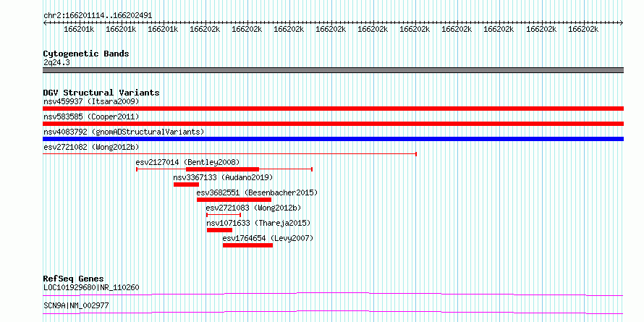644x322 pixels.
Task: Select the esv1764654 (Levy2007) variant bar
Action: click(x=247, y=245)
